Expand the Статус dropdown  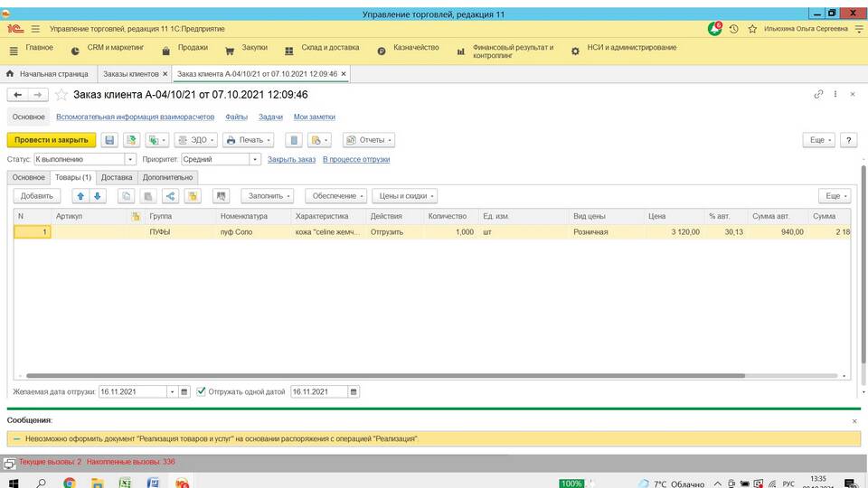[131, 159]
